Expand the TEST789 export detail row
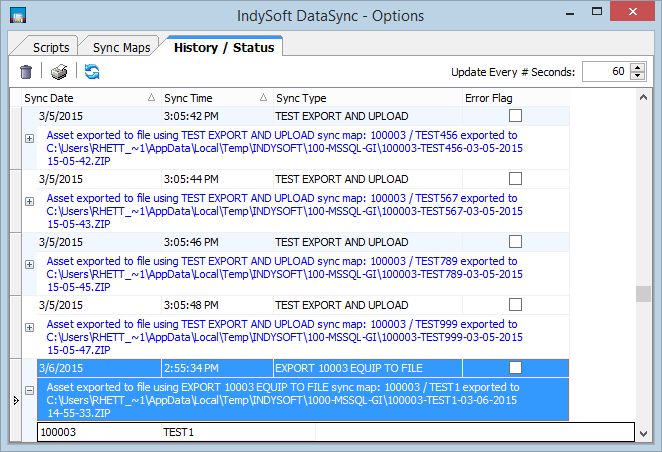 29,265
